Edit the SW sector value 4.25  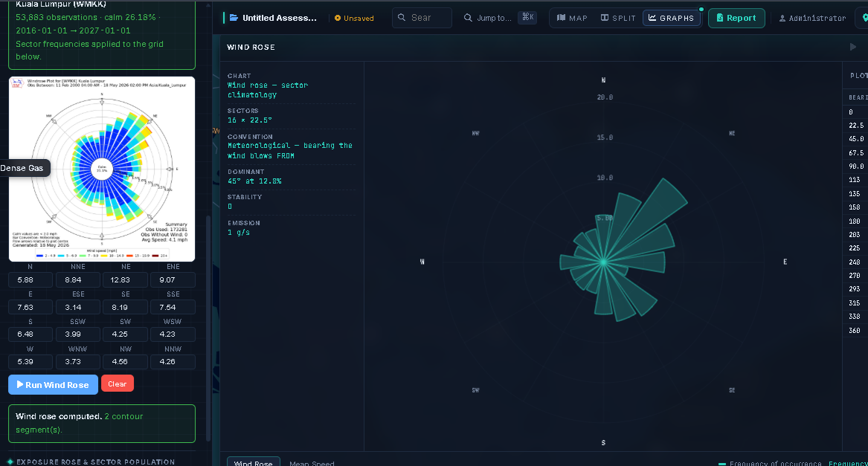click(x=125, y=334)
